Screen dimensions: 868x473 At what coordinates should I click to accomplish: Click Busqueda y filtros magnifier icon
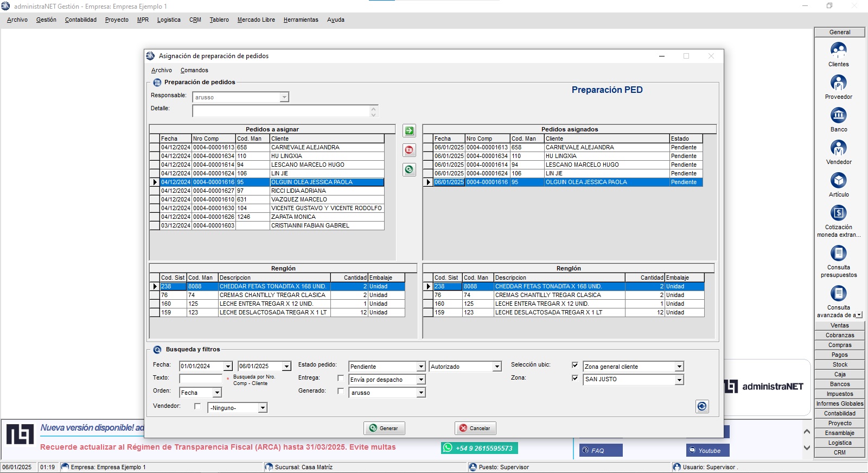[x=157, y=350]
